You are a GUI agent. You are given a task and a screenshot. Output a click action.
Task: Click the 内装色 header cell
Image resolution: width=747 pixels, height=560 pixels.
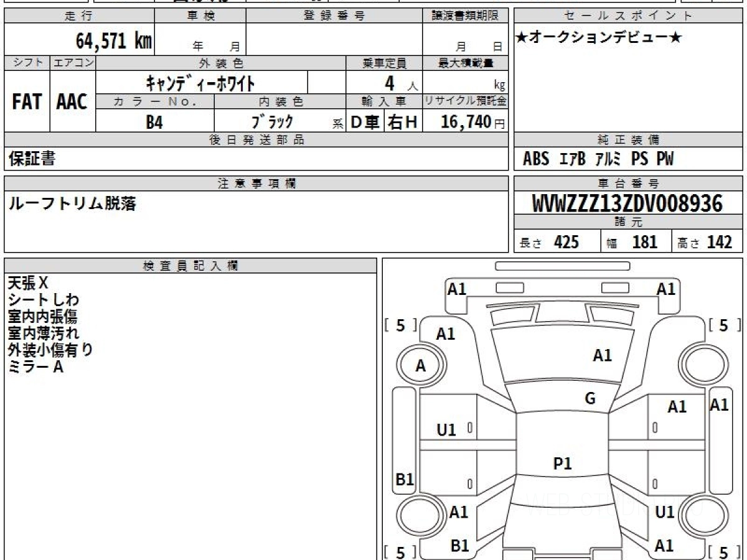click(280, 101)
